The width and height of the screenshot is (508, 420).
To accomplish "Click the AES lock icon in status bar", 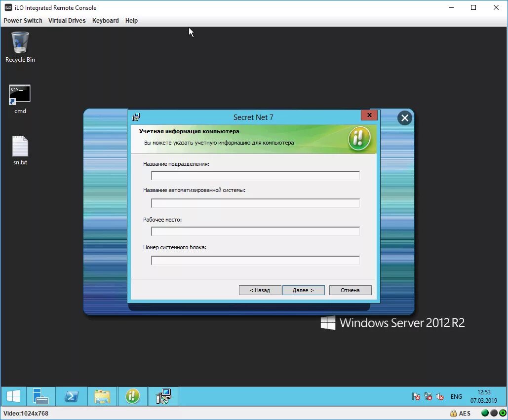I will coord(453,413).
